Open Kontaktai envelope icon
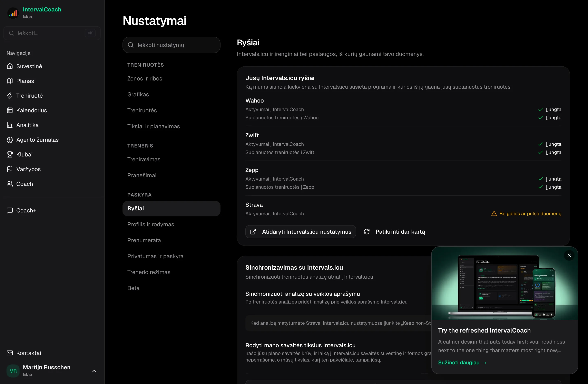Viewport: 588px width, 384px height. click(10, 353)
